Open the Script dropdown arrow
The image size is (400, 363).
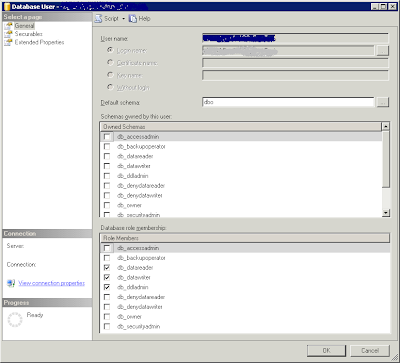[x=123, y=19]
